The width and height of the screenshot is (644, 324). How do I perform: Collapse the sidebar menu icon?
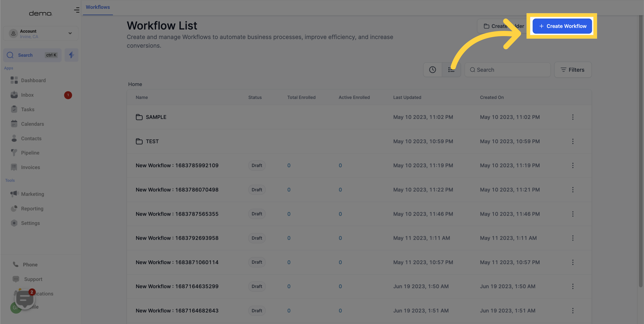pyautogui.click(x=77, y=10)
